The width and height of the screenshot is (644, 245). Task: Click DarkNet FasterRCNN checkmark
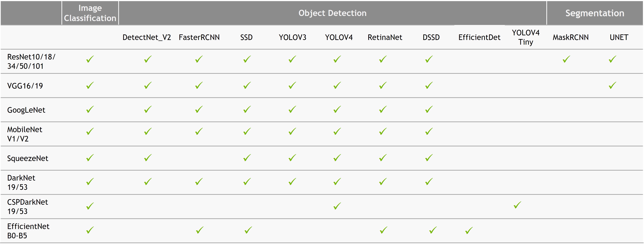click(199, 182)
